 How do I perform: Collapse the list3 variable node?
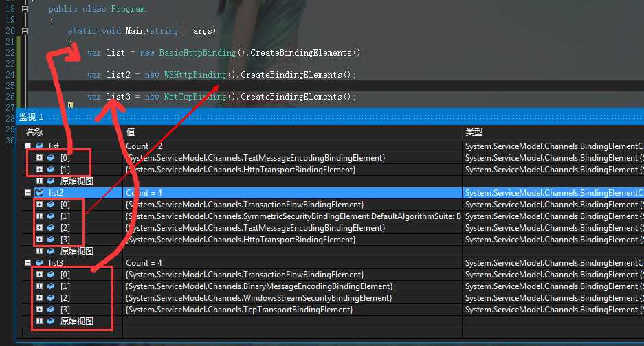click(27, 263)
